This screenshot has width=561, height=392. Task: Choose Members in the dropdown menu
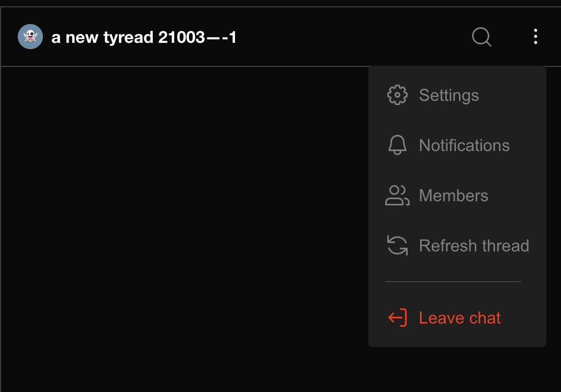[x=453, y=195]
